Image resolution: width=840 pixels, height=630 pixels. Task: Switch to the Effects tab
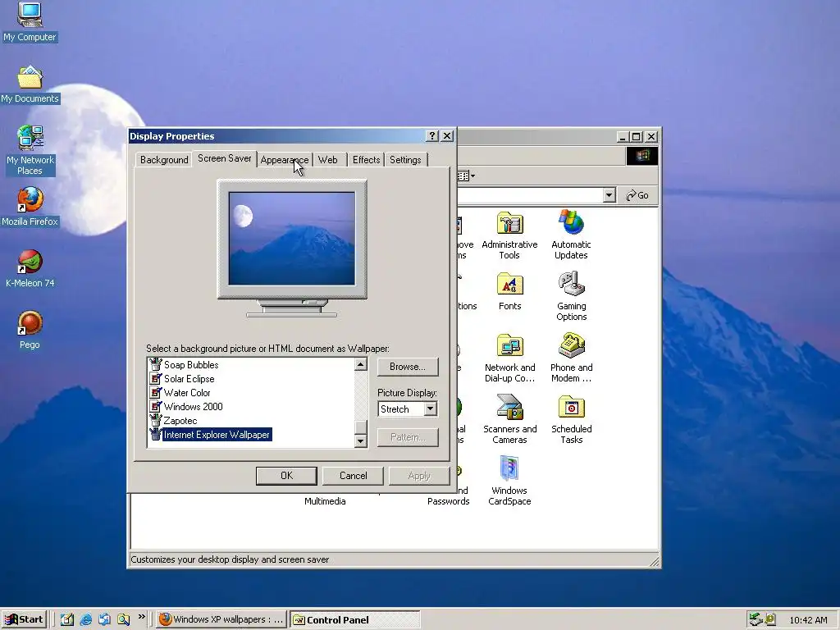click(366, 160)
